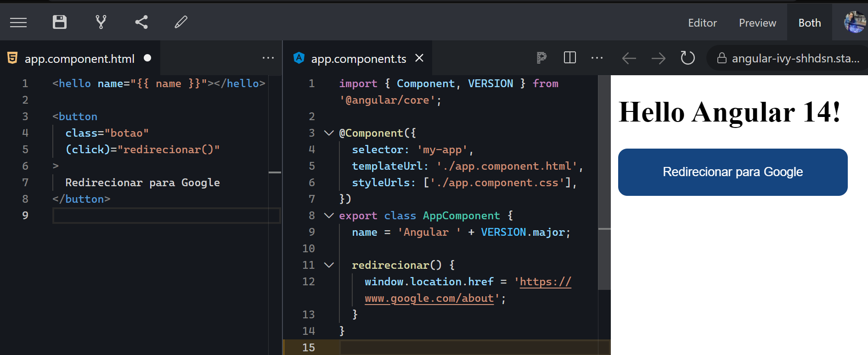Click 'templateUrl:' text in ts editor

(390, 166)
